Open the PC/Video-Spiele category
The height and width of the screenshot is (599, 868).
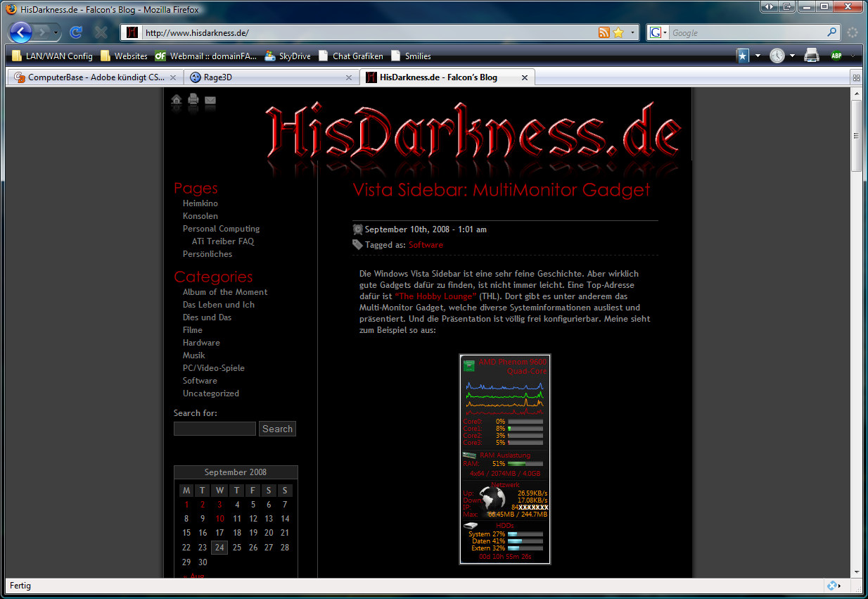[x=214, y=368]
